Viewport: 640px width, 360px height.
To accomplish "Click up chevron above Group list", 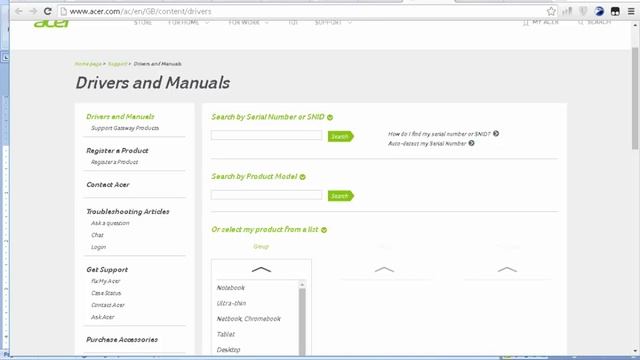I will point(261,269).
